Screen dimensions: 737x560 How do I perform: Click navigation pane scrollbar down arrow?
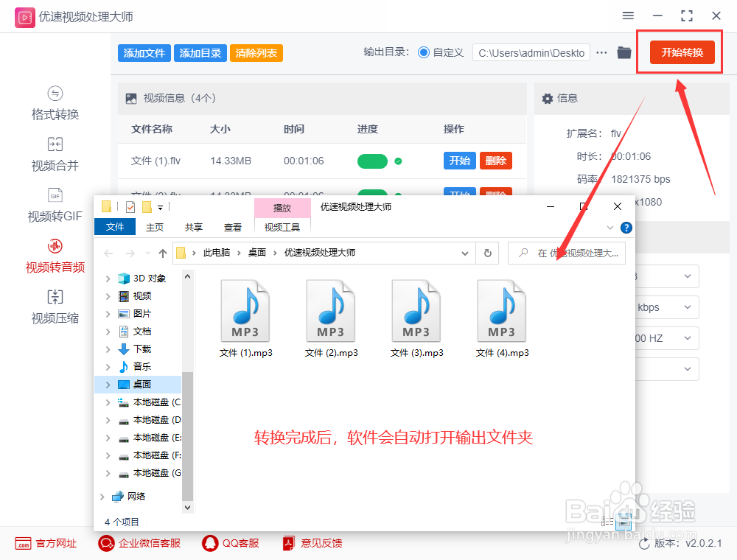187,508
